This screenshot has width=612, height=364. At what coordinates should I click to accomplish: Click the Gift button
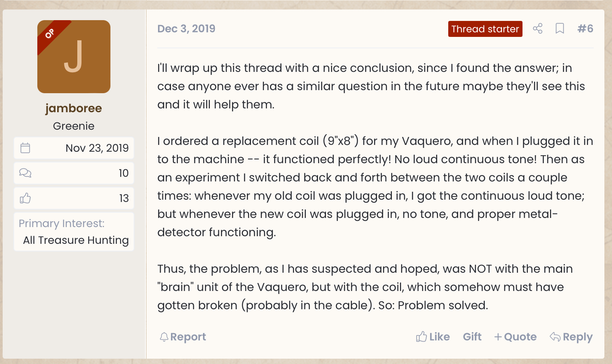click(472, 337)
